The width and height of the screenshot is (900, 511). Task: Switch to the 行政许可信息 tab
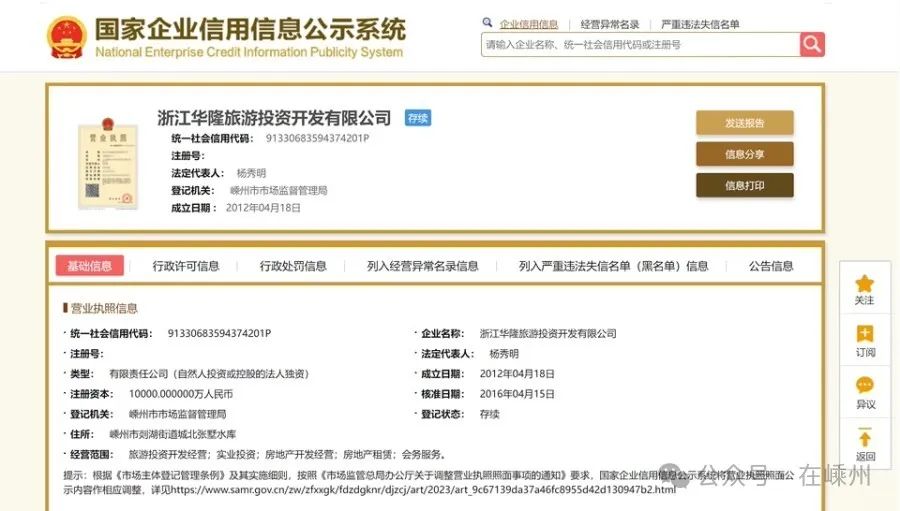pos(186,266)
